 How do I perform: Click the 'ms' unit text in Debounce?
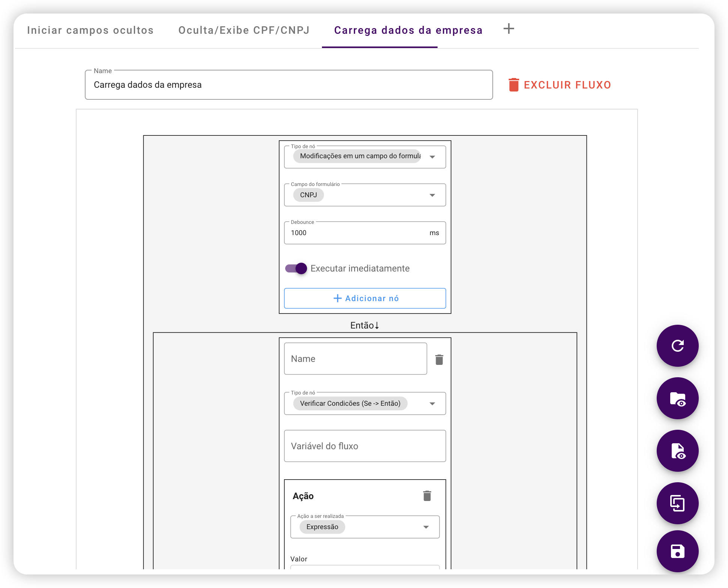coord(434,233)
